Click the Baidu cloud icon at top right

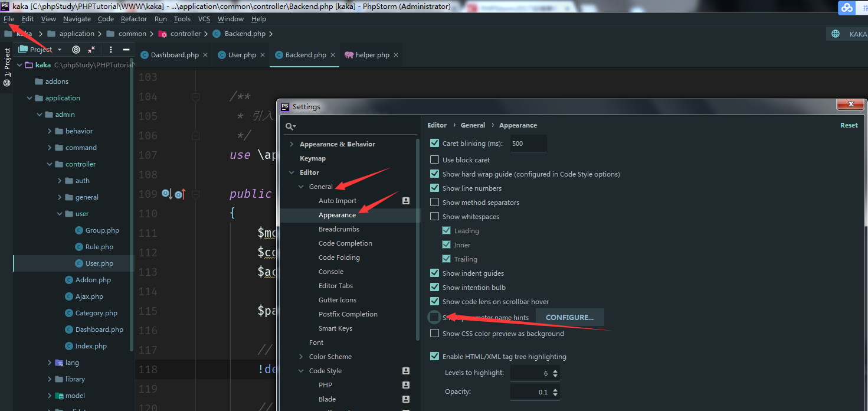pos(847,8)
